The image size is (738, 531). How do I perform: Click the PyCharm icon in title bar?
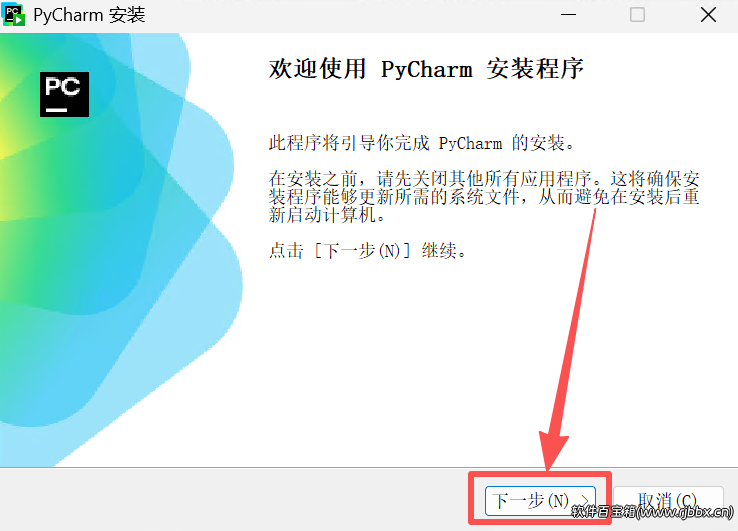[14, 15]
